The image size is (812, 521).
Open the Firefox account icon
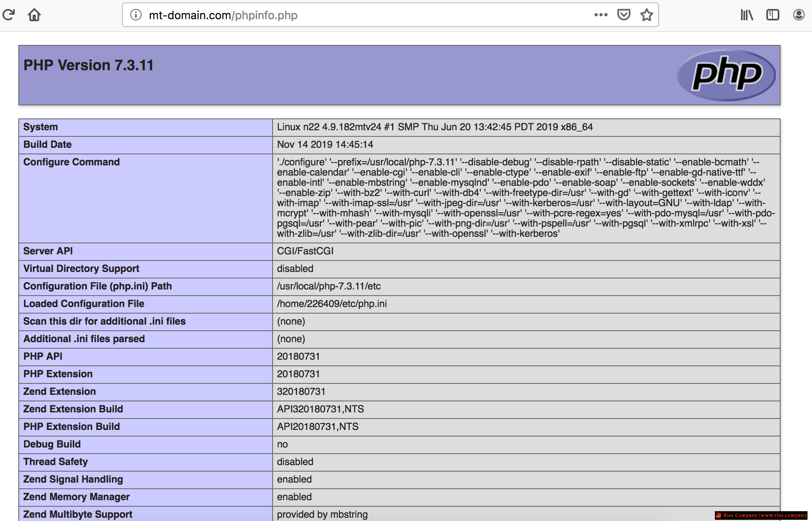point(799,15)
